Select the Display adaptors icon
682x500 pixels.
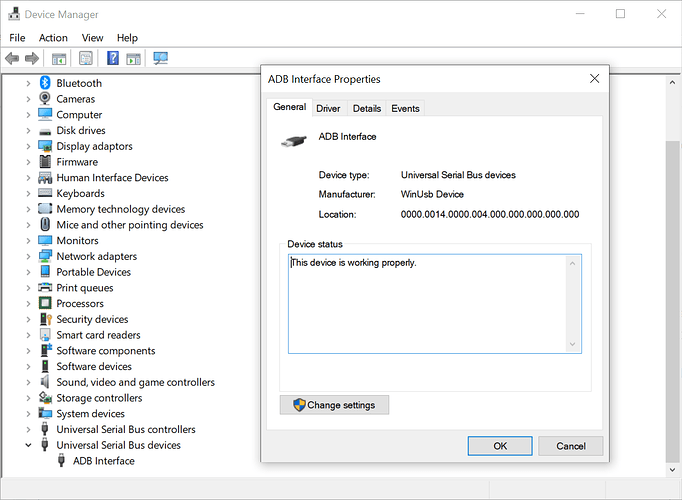click(x=45, y=146)
